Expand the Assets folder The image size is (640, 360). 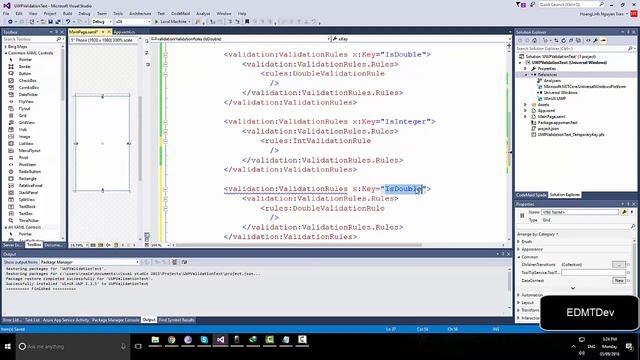pos(526,104)
